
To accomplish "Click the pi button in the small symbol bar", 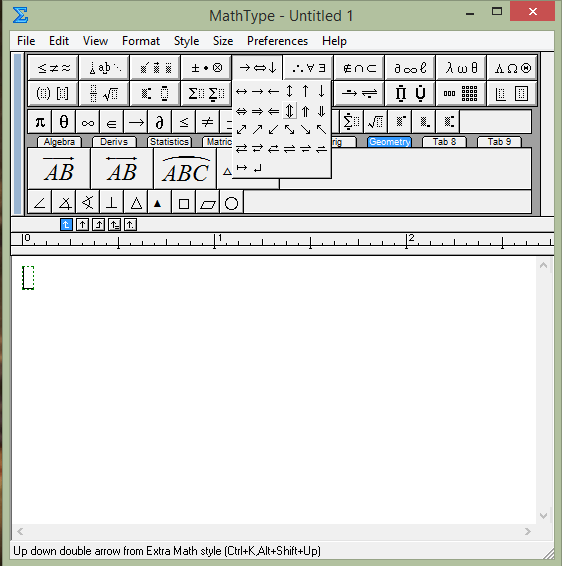I will point(40,122).
